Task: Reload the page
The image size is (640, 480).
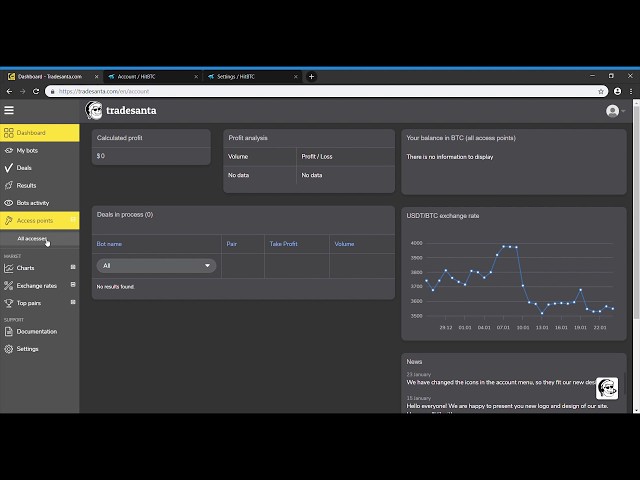Action: (36, 91)
